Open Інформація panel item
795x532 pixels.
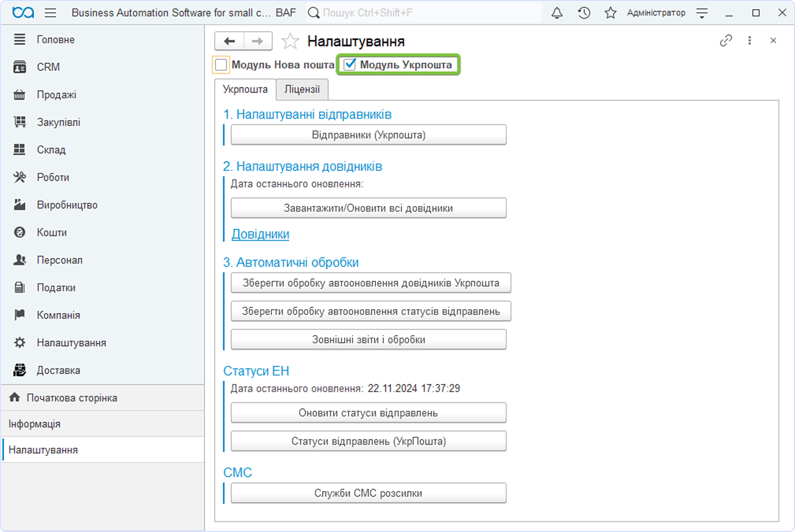[x=103, y=424]
